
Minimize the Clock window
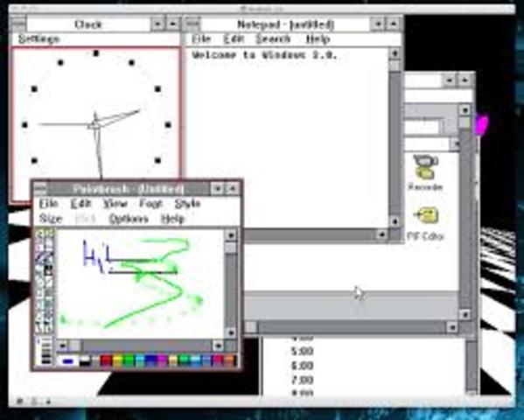[x=157, y=24]
